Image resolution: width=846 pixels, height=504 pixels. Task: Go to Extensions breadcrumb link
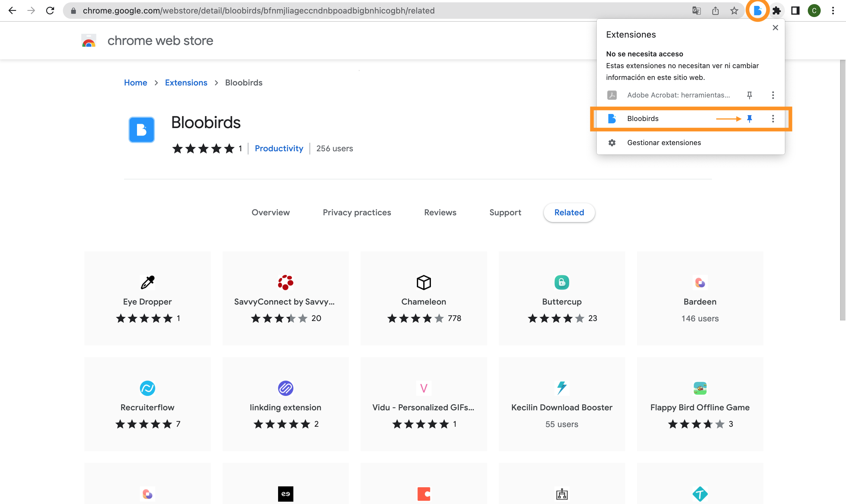pyautogui.click(x=186, y=83)
